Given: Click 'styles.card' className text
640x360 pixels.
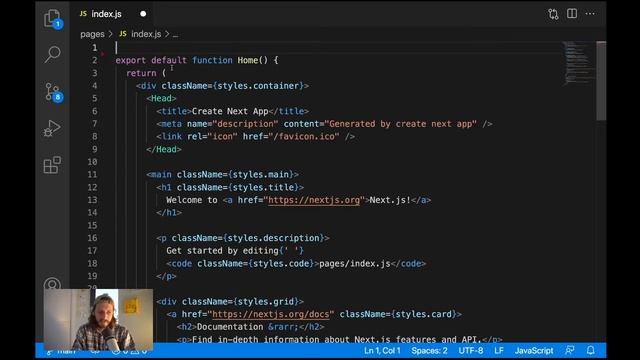Looking at the screenshot, I should (x=424, y=314).
